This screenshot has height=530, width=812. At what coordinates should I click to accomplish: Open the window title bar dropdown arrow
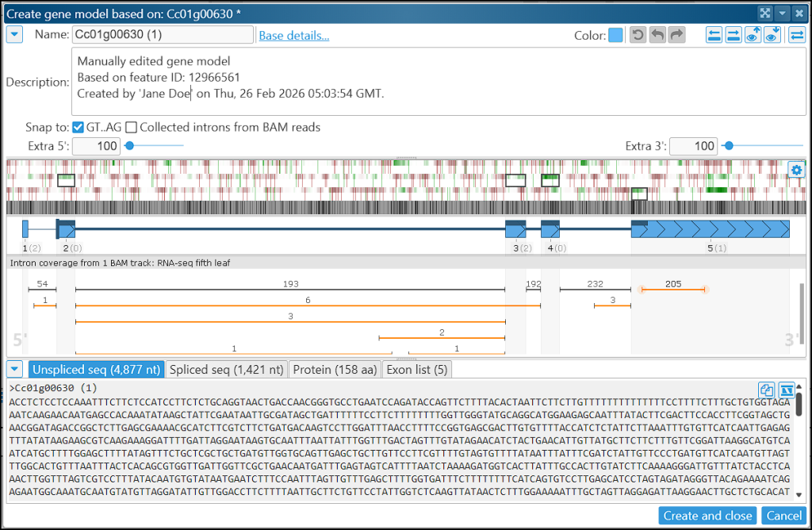click(781, 13)
